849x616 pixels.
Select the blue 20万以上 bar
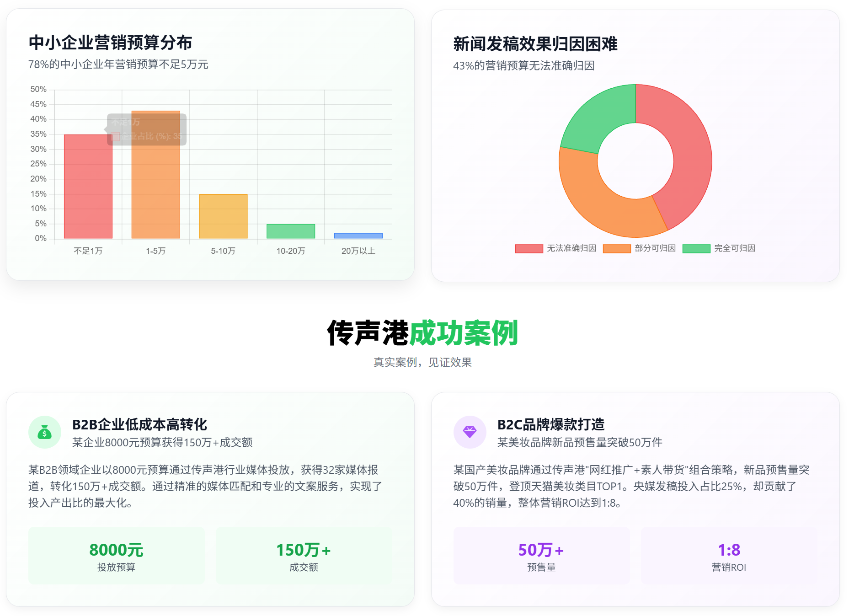(x=358, y=236)
